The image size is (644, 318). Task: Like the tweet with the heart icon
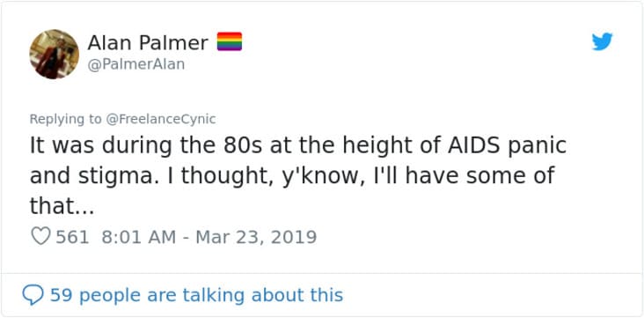pyautogui.click(x=40, y=237)
